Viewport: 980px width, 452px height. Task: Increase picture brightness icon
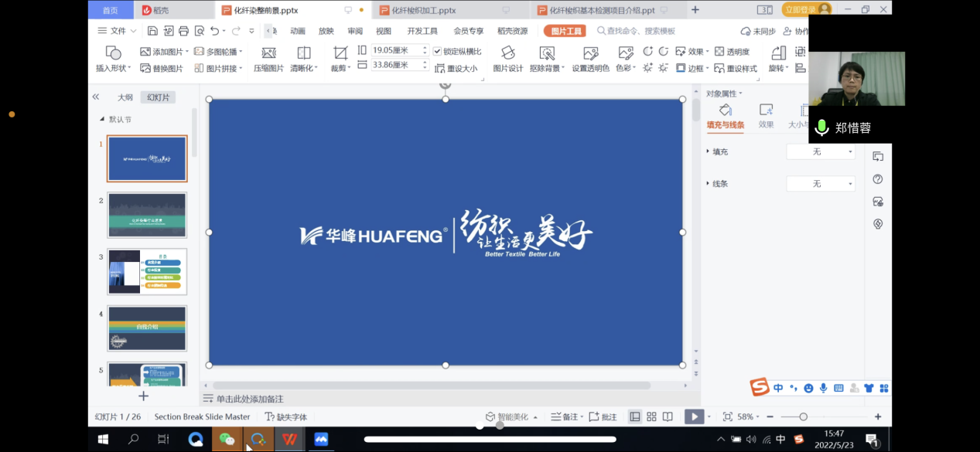click(x=647, y=68)
